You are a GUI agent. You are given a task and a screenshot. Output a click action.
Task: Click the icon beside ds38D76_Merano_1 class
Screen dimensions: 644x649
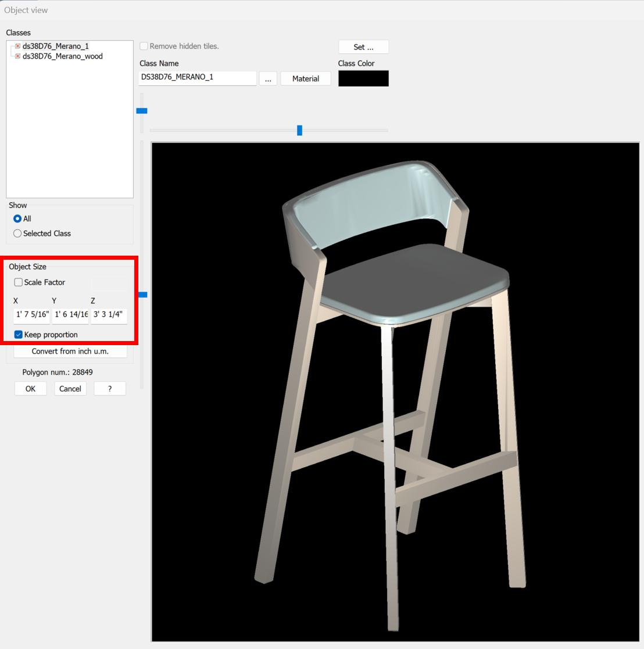tap(17, 46)
